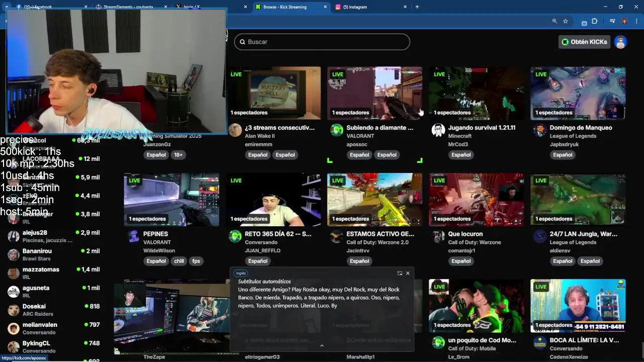Screen dimensions: 644x362
Task: Open CadenaXeneize channel avatar
Action: (540, 342)
